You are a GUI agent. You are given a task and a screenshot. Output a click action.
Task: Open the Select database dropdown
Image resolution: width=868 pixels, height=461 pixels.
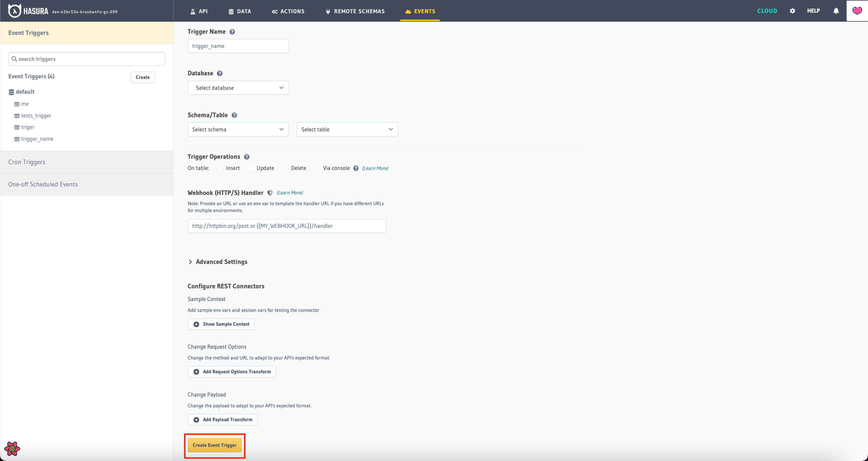tap(238, 88)
